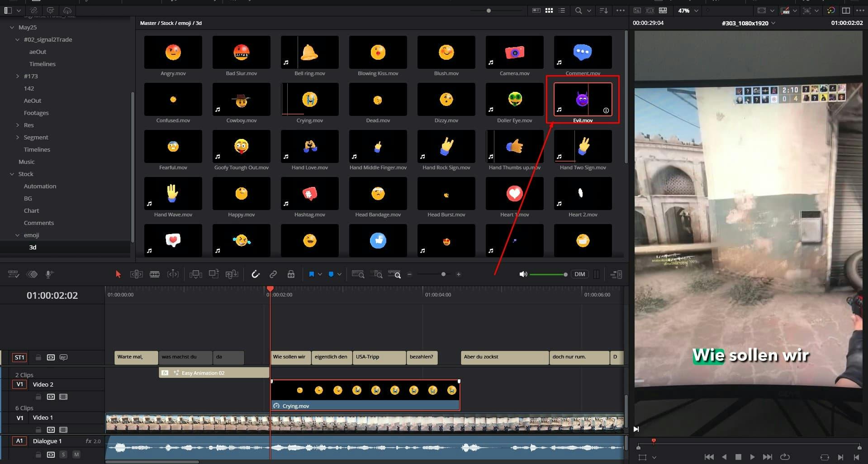Expand the Segment bin folder
The image size is (868, 464).
tap(18, 137)
